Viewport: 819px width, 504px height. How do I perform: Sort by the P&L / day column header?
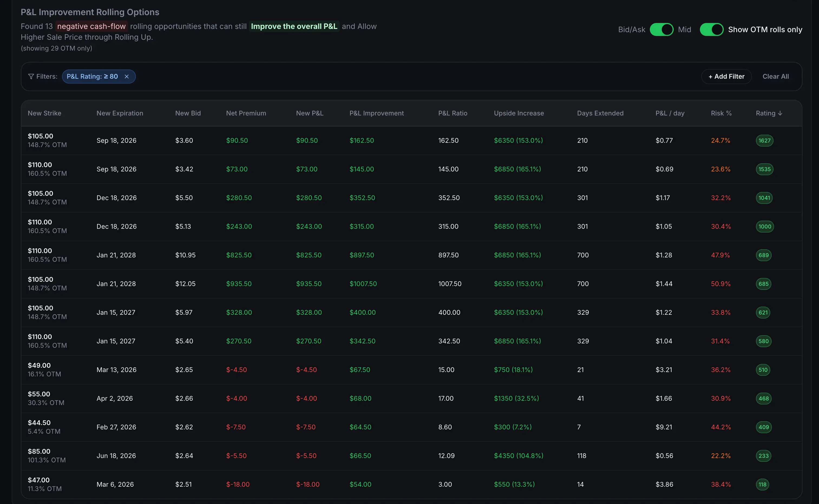pos(670,113)
